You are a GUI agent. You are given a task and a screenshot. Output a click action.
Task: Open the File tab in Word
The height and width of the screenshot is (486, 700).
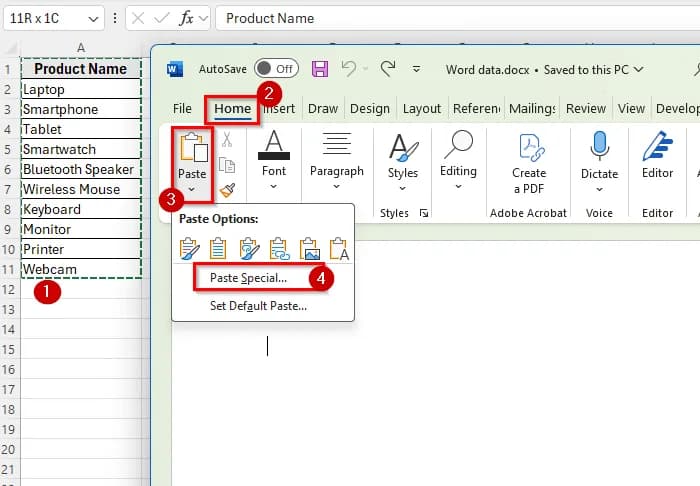182,108
